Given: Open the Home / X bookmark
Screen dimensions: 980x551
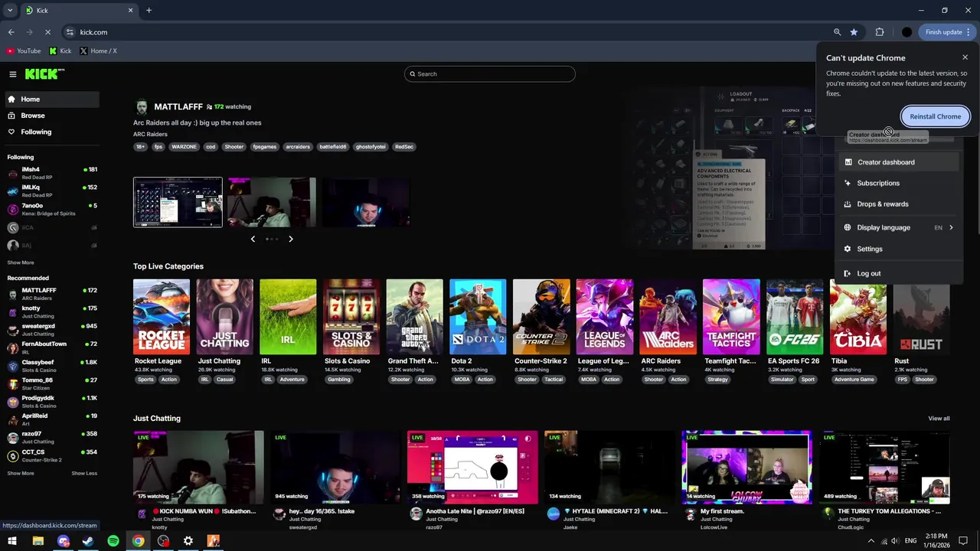Looking at the screenshot, I should 98,51.
